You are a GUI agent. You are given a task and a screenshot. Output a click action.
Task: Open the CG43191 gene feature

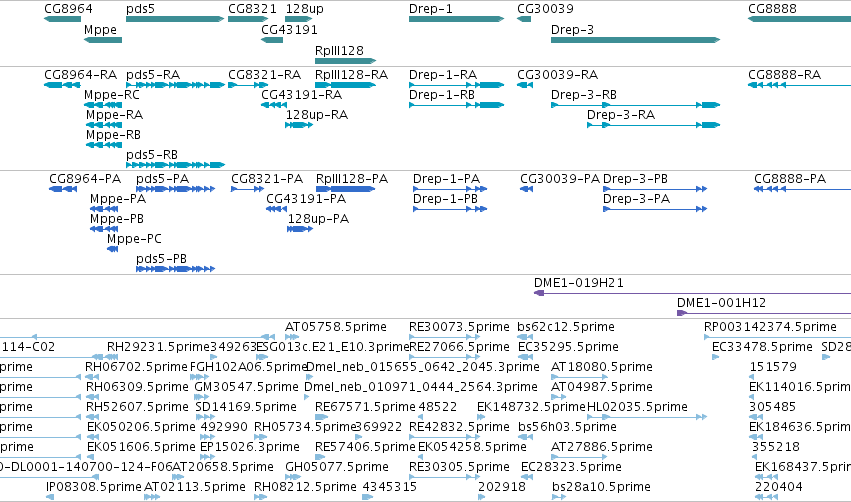(272, 40)
